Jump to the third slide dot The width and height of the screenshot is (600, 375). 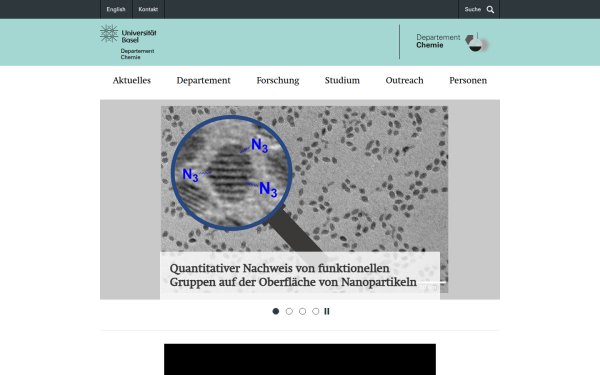(302, 311)
